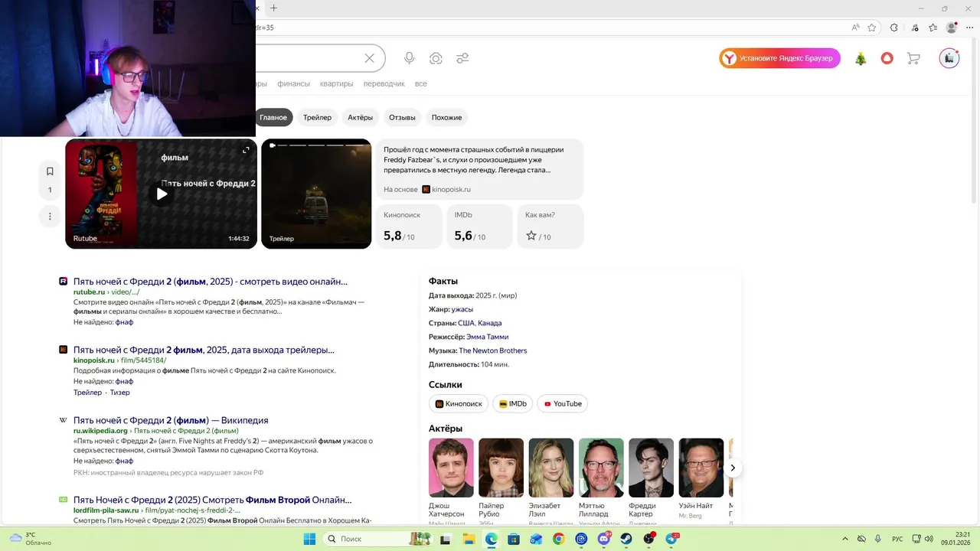Open the Windows Start menu
The width and height of the screenshot is (980, 551).
click(309, 539)
